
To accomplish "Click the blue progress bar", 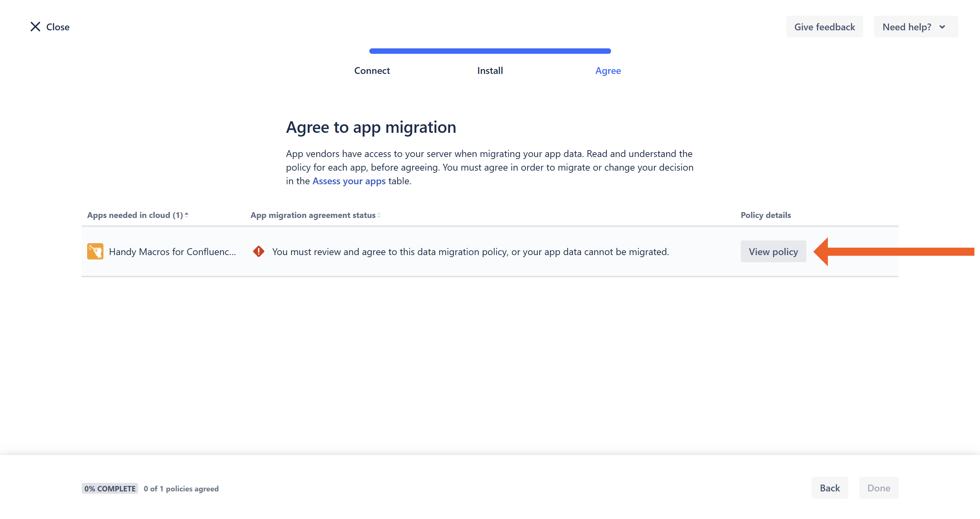I will click(x=490, y=51).
